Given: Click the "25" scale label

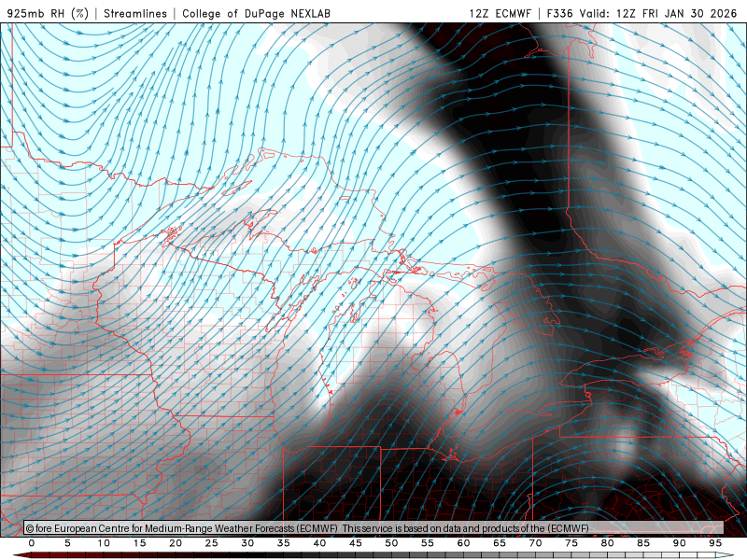Looking at the screenshot, I should coord(212,543).
